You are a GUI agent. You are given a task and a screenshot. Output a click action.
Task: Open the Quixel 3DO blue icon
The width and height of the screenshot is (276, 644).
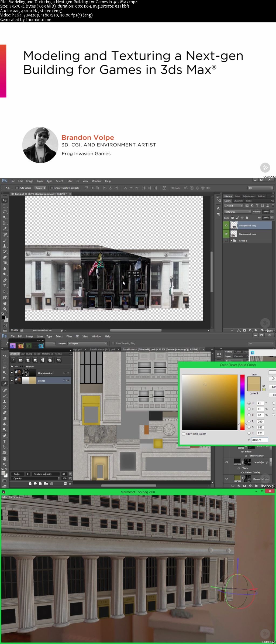(x=41, y=346)
